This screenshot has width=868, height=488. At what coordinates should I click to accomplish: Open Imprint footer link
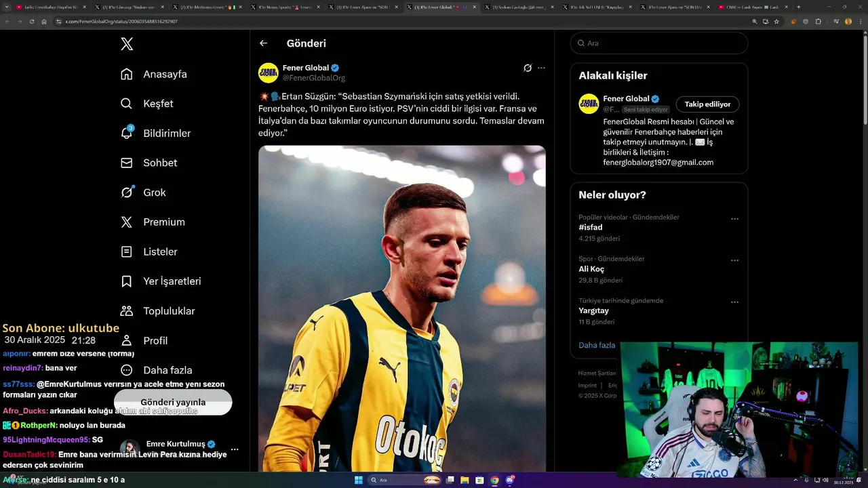[x=587, y=385]
